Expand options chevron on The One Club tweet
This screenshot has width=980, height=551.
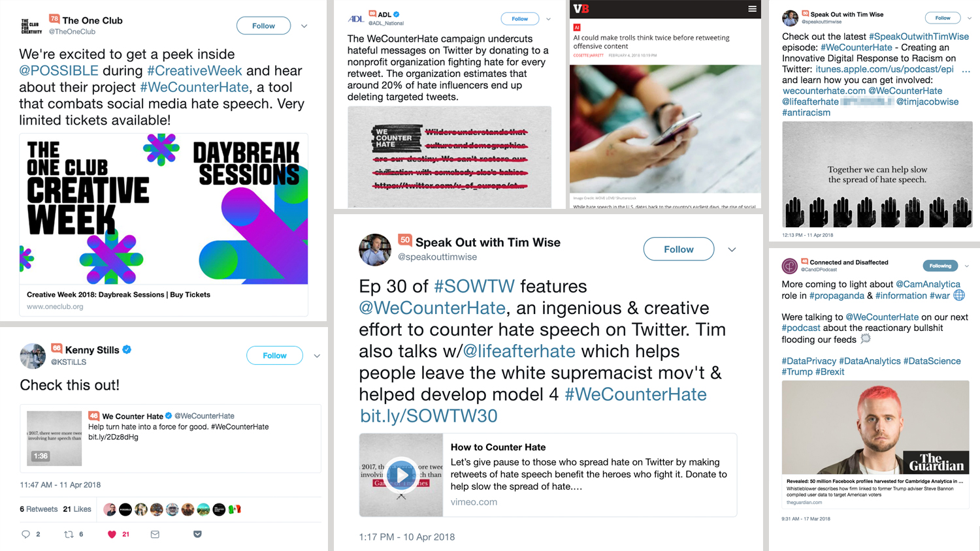pos(304,26)
